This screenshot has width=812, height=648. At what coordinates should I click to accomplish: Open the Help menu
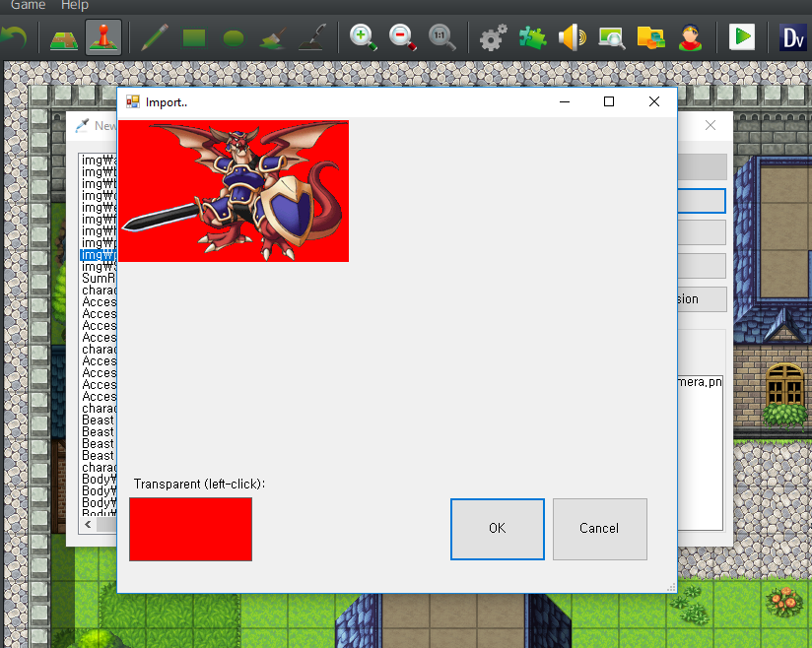click(x=75, y=5)
